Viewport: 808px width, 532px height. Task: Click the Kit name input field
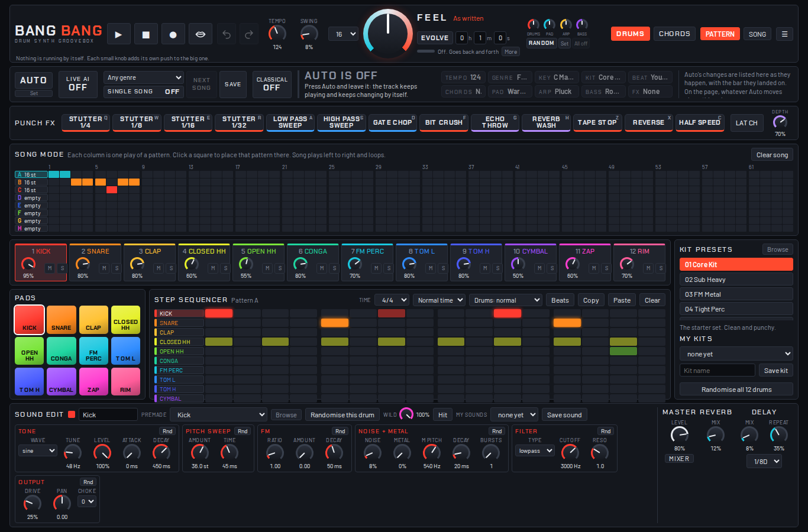(x=717, y=371)
